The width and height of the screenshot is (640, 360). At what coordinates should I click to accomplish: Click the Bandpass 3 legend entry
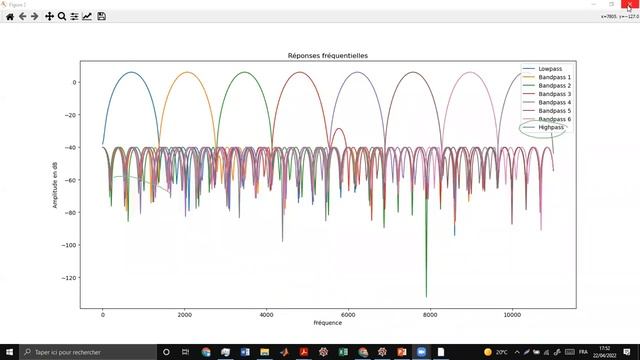547,94
